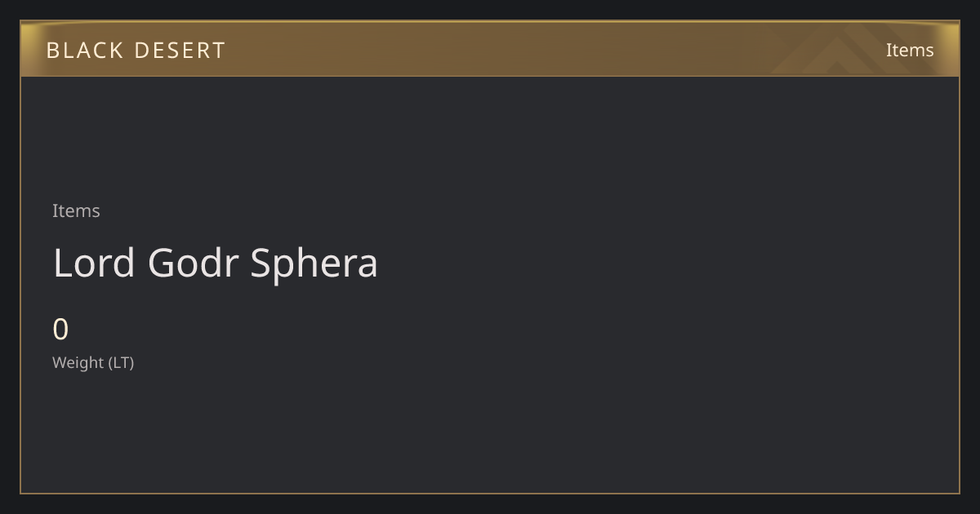Select the weight value 0
The height and width of the screenshot is (514, 980).
(60, 330)
